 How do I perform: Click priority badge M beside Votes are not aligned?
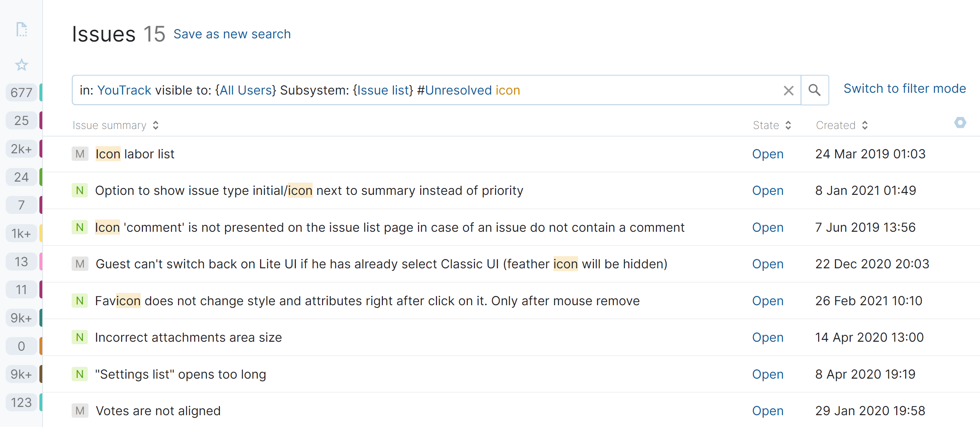80,411
